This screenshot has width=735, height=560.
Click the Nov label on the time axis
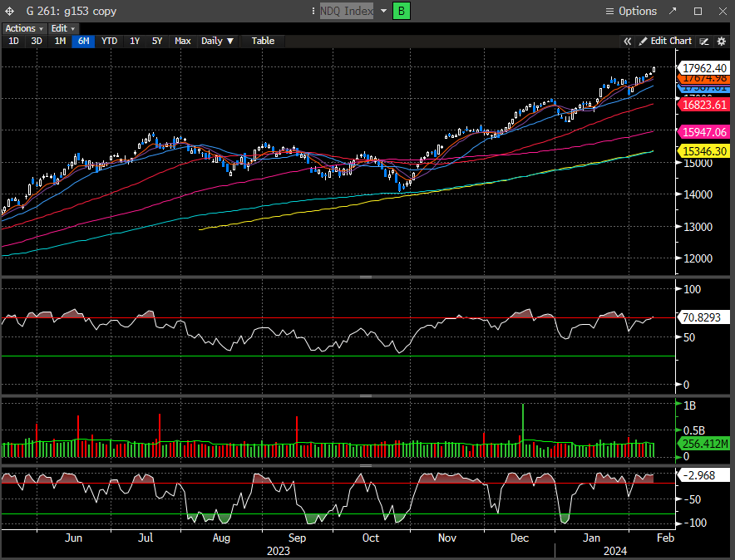[446, 538]
